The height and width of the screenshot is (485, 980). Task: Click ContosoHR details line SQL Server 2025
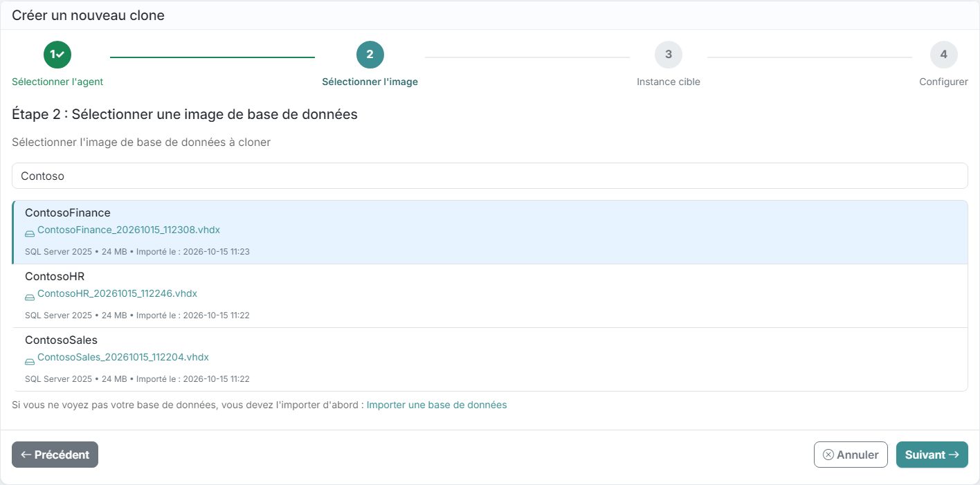coord(137,315)
